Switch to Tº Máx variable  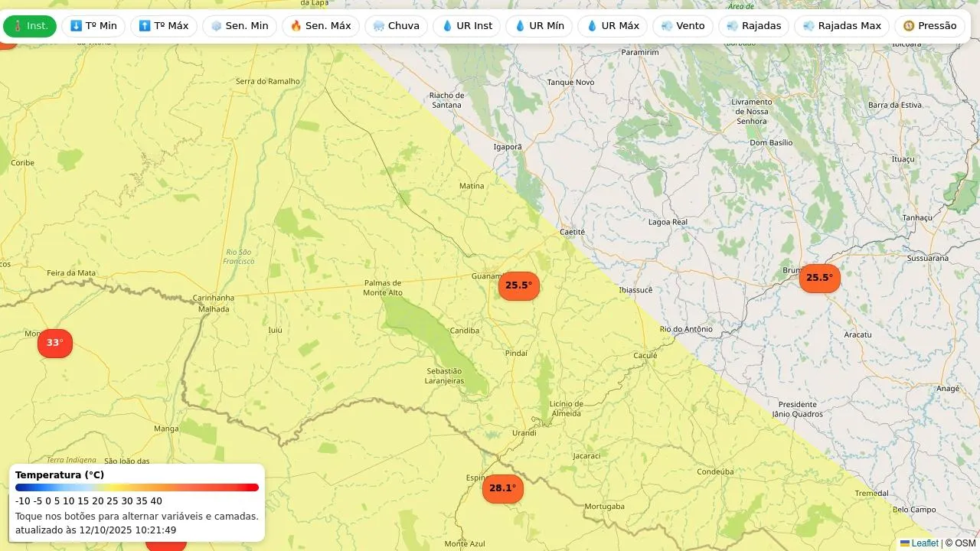click(x=164, y=26)
